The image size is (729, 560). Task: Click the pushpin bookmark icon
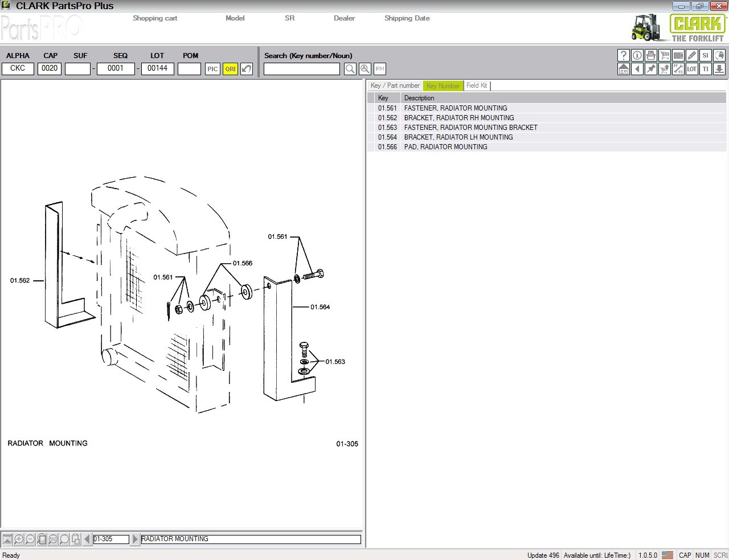pos(650,69)
